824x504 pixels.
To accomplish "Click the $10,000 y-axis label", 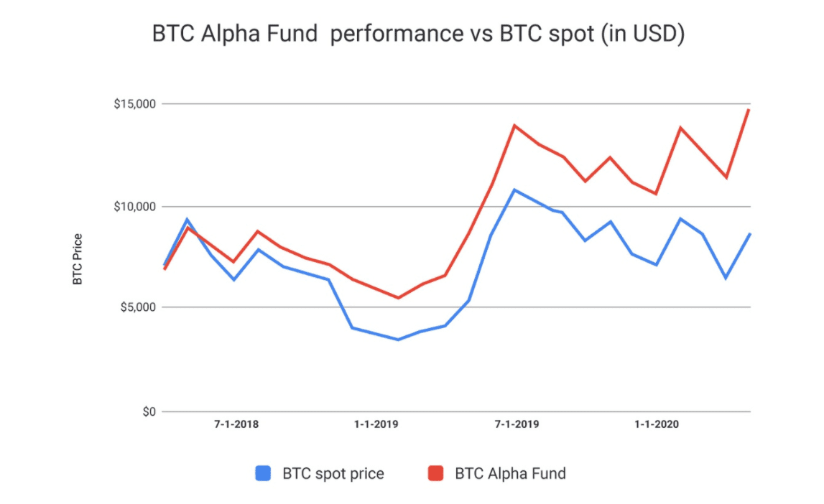I will (134, 207).
